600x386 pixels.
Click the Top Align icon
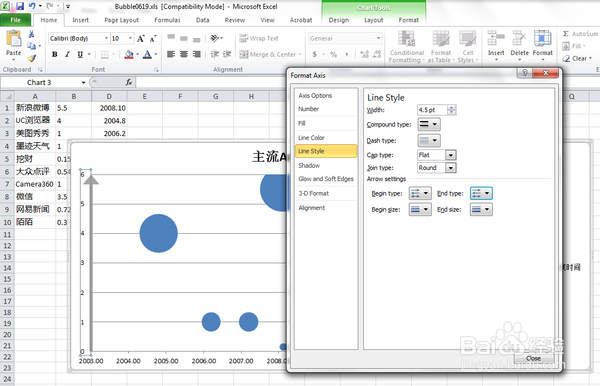[171, 38]
